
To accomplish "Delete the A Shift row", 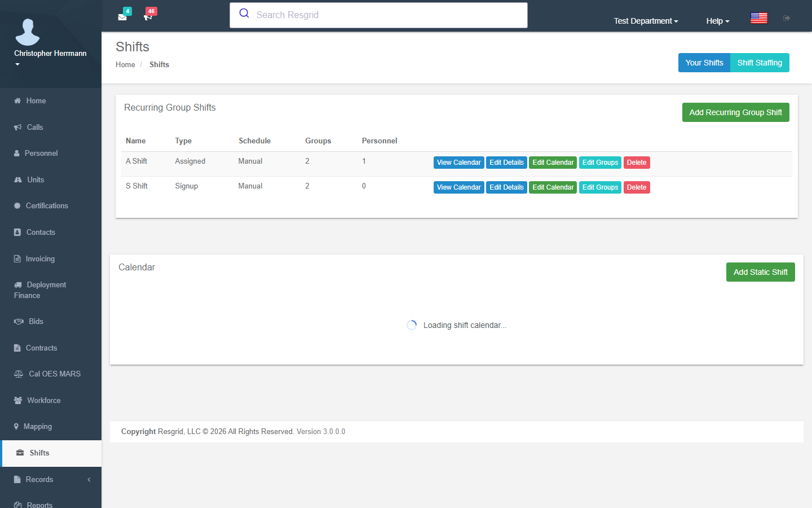I will pyautogui.click(x=637, y=163).
